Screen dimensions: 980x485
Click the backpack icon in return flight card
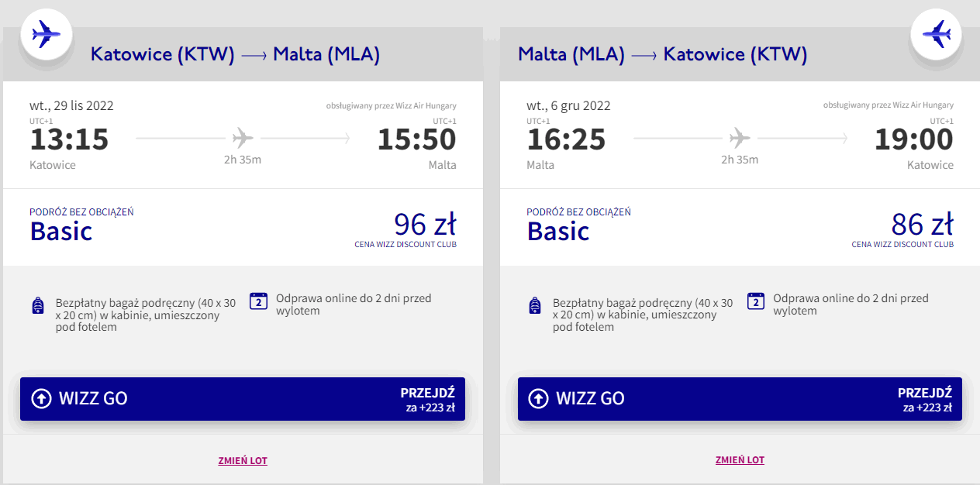tap(536, 305)
